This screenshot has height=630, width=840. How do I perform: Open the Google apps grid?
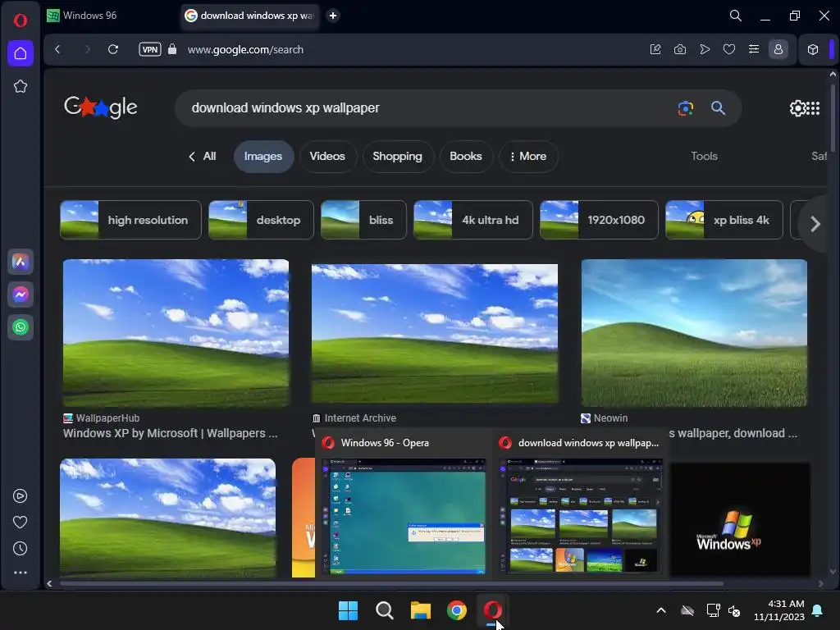(x=813, y=108)
